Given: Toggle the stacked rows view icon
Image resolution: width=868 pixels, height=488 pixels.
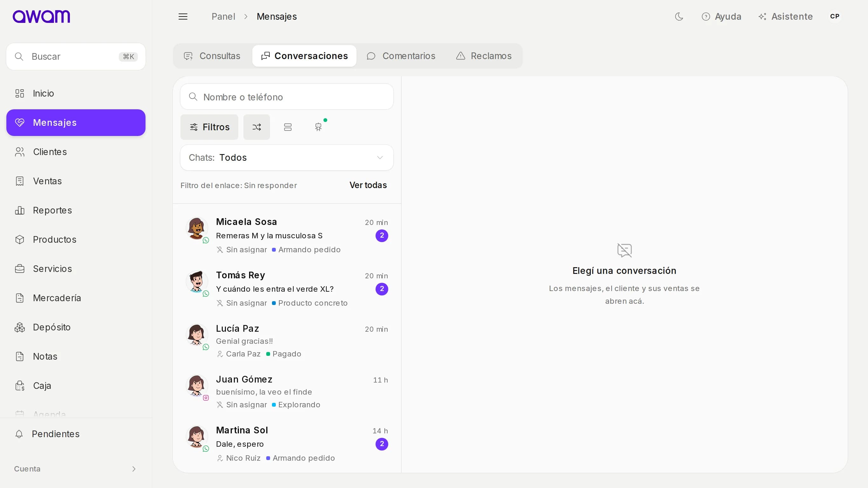Looking at the screenshot, I should pyautogui.click(x=288, y=127).
